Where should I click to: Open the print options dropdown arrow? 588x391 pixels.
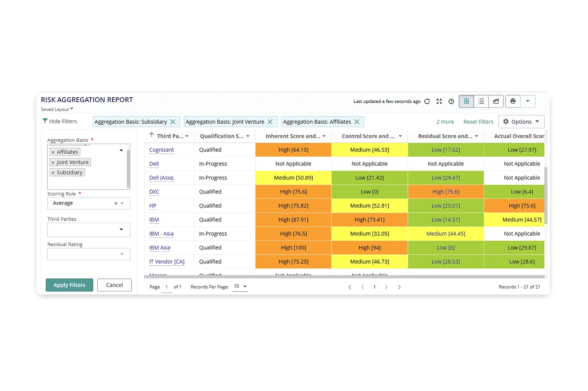point(528,101)
